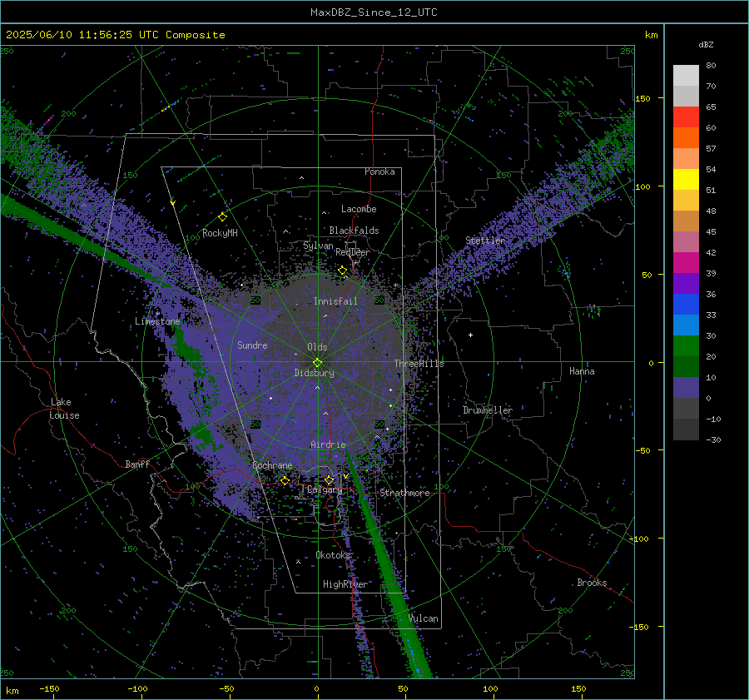This screenshot has height=700, width=749.
Task: Click the Airdrie label
Action: (328, 444)
